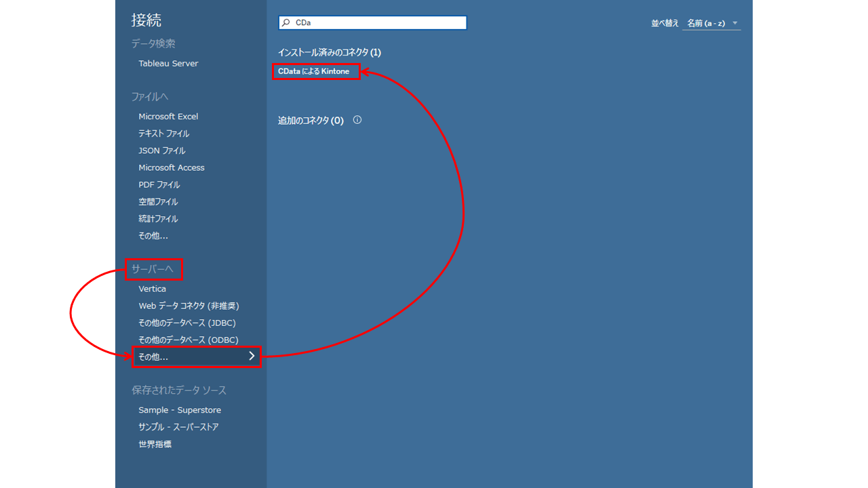This screenshot has width=868, height=488.
Task: Click the データ検索 section heading
Action: [x=153, y=43]
